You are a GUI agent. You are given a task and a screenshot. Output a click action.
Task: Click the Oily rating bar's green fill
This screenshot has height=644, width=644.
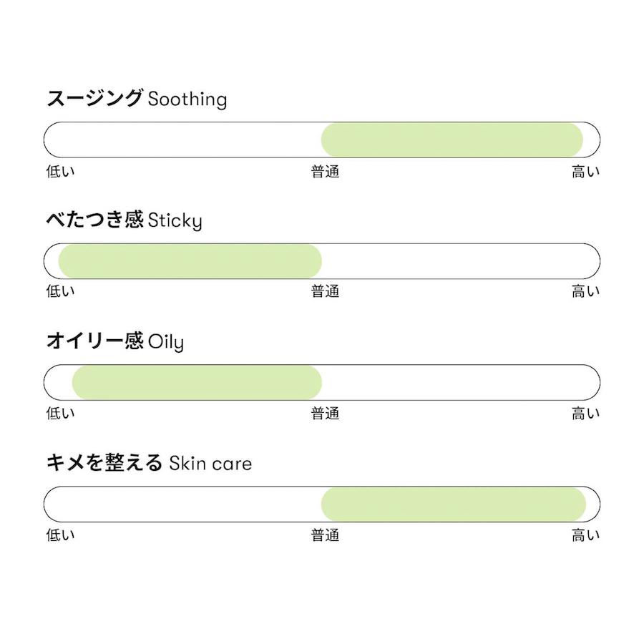(x=197, y=382)
